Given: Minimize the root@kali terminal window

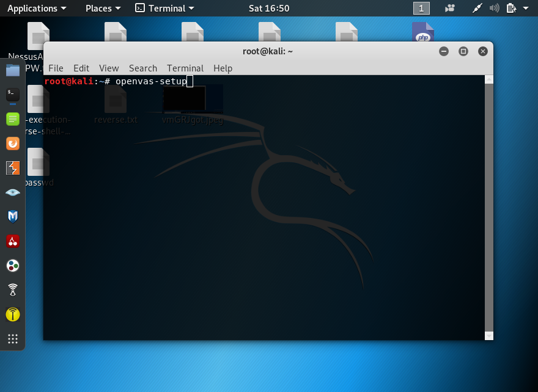Looking at the screenshot, I should (x=444, y=51).
